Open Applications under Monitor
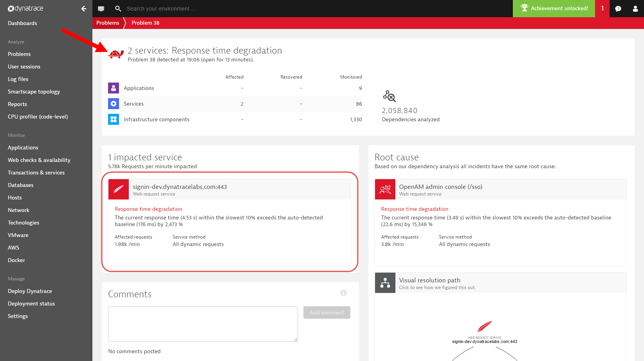644x361 pixels. point(23,147)
